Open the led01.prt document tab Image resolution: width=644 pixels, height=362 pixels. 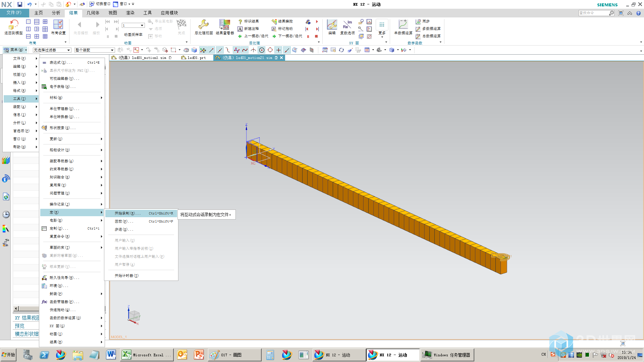[x=197, y=58]
